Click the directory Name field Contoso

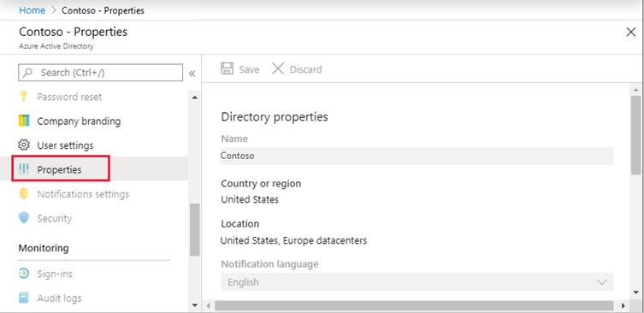tap(417, 156)
